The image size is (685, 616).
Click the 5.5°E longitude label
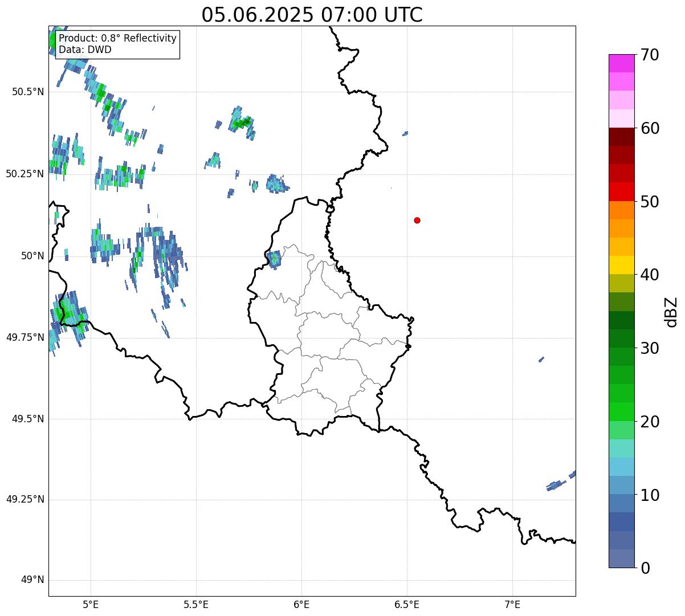pyautogui.click(x=196, y=605)
